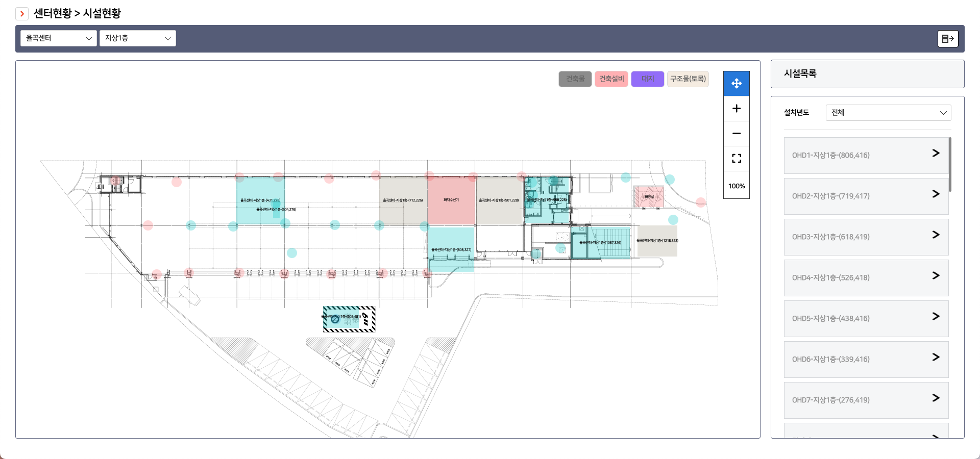Open the 지상1층 floor dropdown
Image resolution: width=980 pixels, height=459 pixels.
point(138,38)
